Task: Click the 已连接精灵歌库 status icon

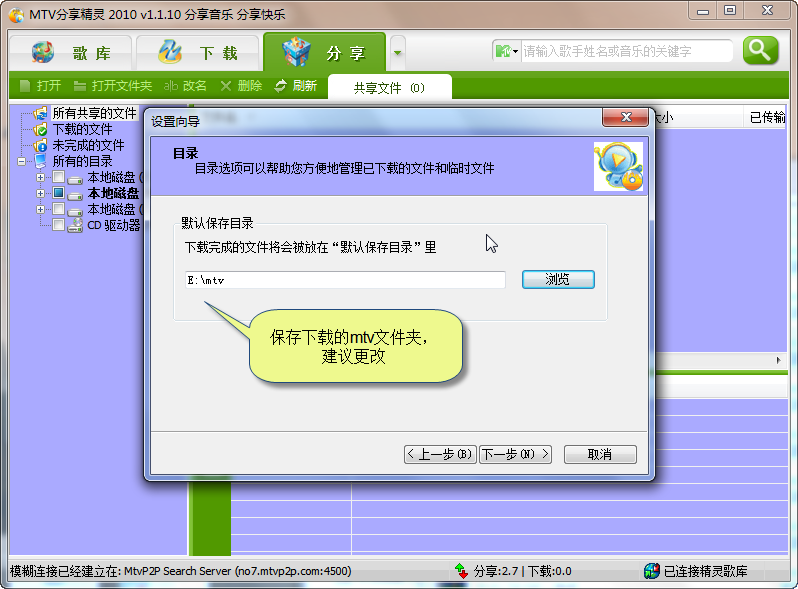Action: click(651, 571)
